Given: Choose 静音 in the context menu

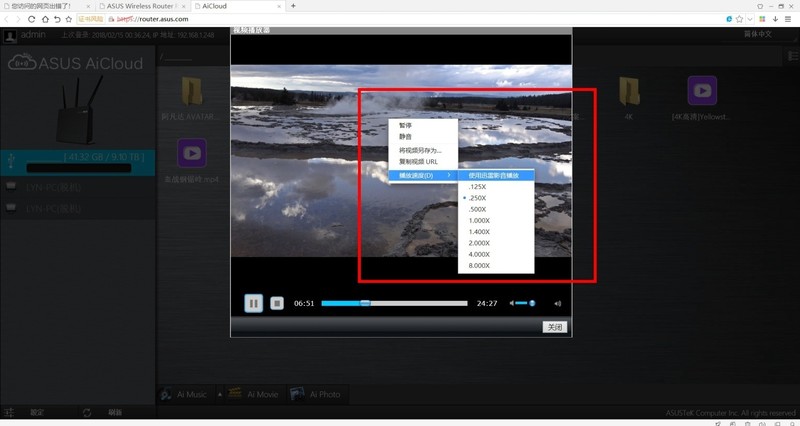Looking at the screenshot, I should click(423, 136).
